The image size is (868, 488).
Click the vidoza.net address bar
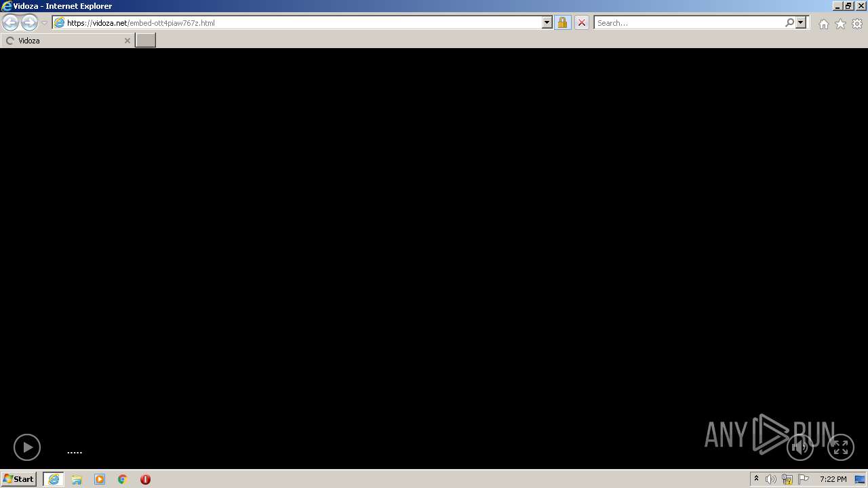(x=302, y=22)
